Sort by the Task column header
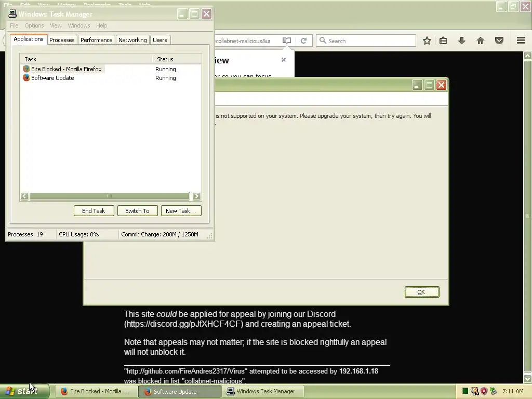This screenshot has width=532, height=399. [86, 59]
